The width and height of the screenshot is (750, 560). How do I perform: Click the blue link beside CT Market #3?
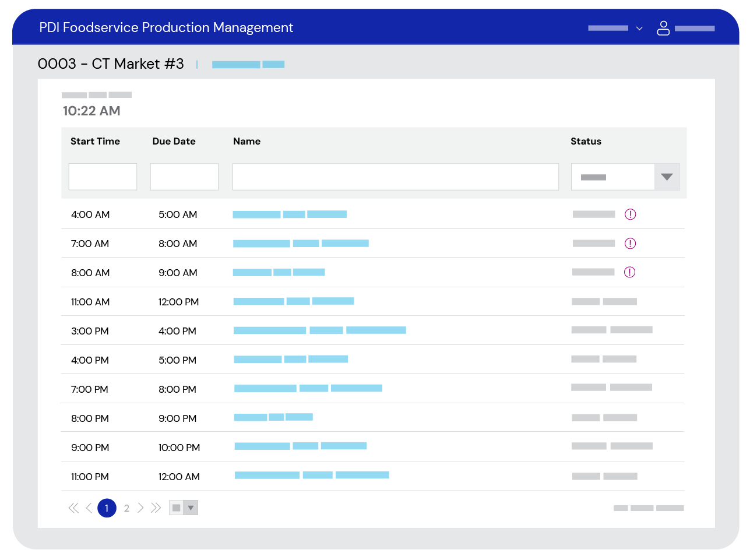tap(248, 65)
